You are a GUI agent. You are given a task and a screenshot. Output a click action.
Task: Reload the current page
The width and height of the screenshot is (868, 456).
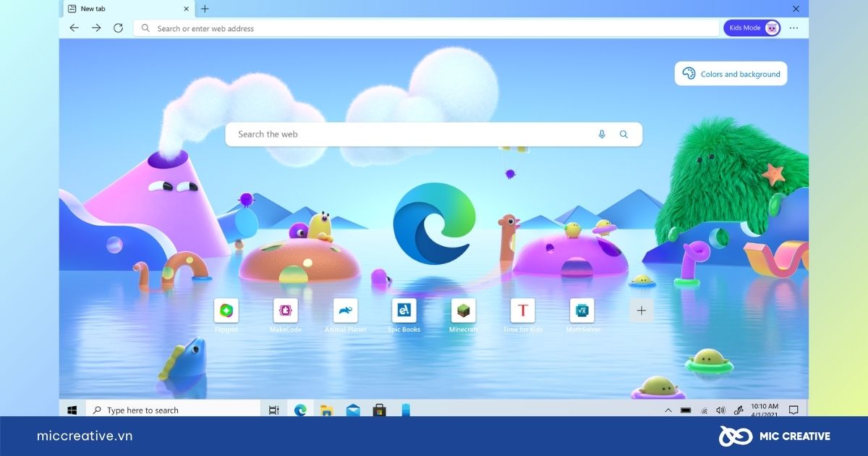[x=118, y=28]
